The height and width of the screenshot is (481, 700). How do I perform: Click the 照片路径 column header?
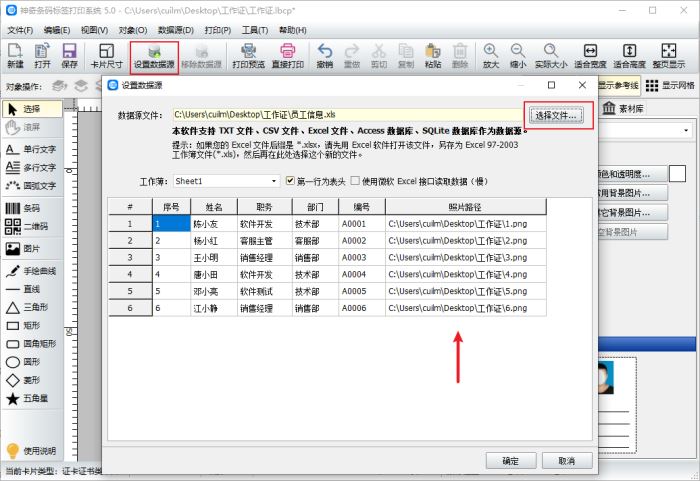click(x=465, y=207)
